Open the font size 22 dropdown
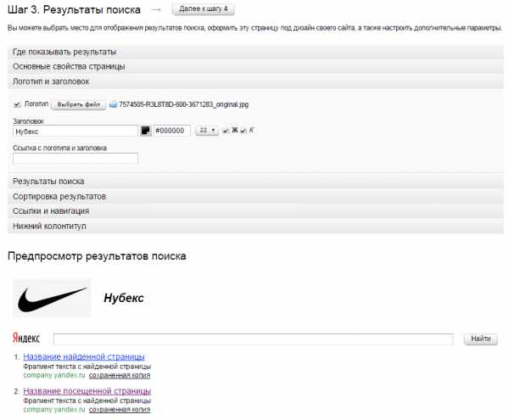The width and height of the screenshot is (509, 420). (206, 131)
